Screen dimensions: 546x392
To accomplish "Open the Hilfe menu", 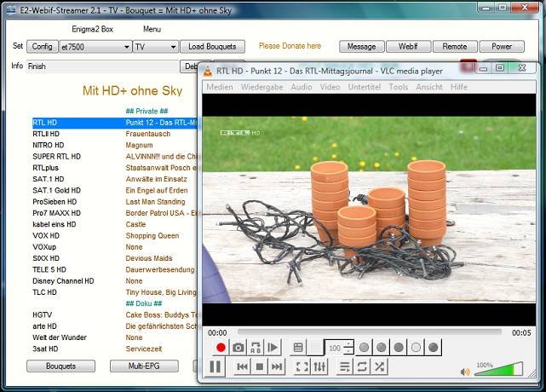I will tap(459, 87).
